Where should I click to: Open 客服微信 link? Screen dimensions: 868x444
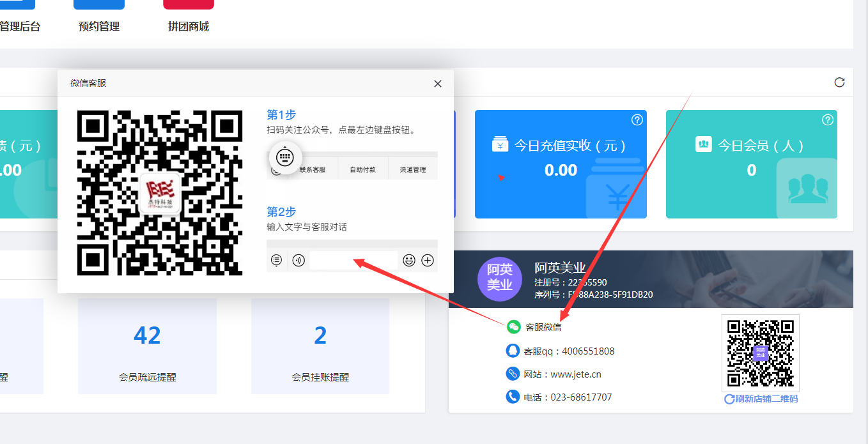(543, 327)
